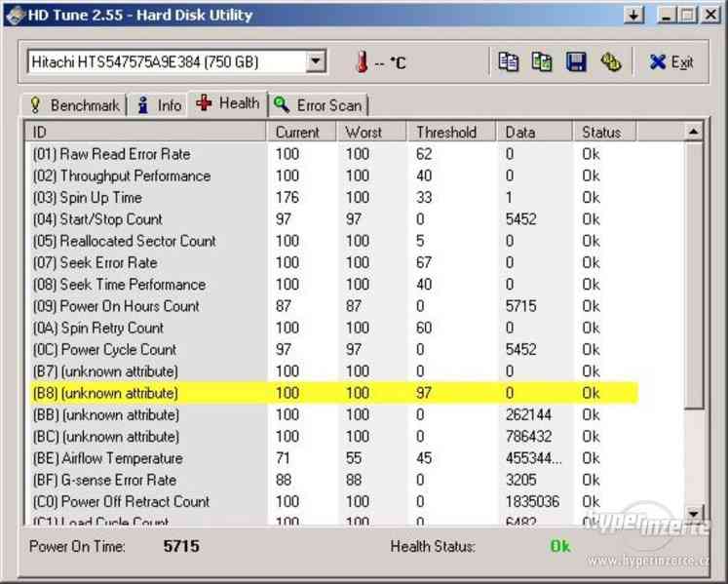Click the save screenshot floppy disk icon

coord(576,61)
